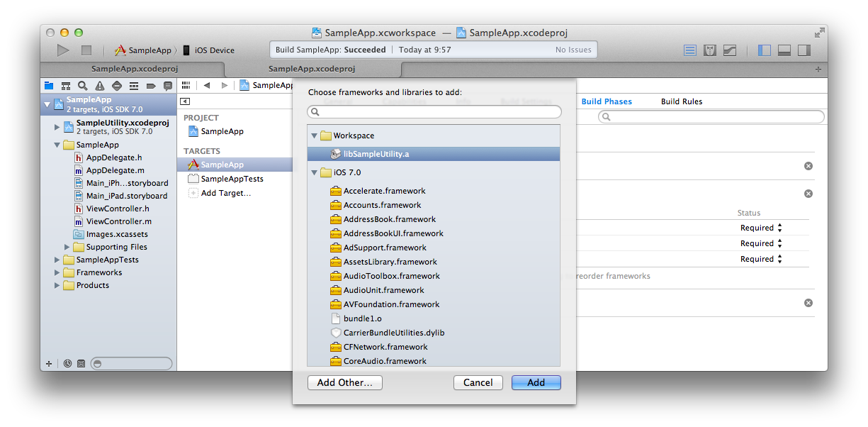Expand the Frameworks folder in navigator
Screen dimensions: 868x427
(57, 272)
